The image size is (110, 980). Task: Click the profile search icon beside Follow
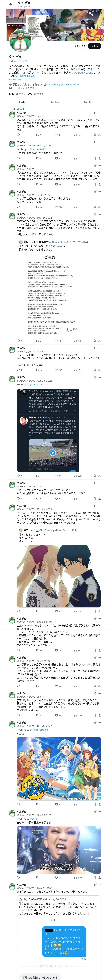coord(84,46)
